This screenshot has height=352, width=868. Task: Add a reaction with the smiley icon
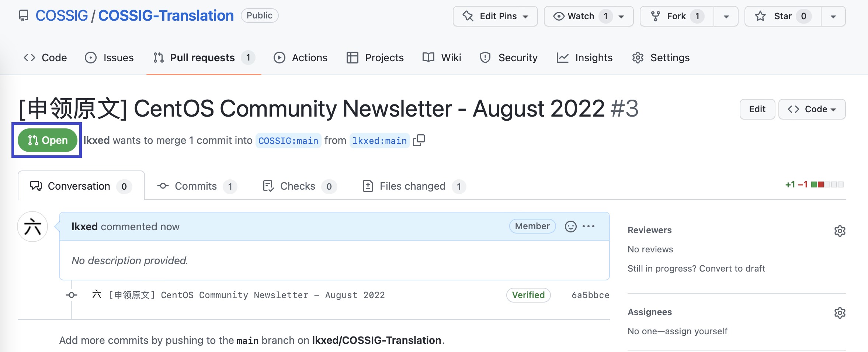click(x=570, y=226)
